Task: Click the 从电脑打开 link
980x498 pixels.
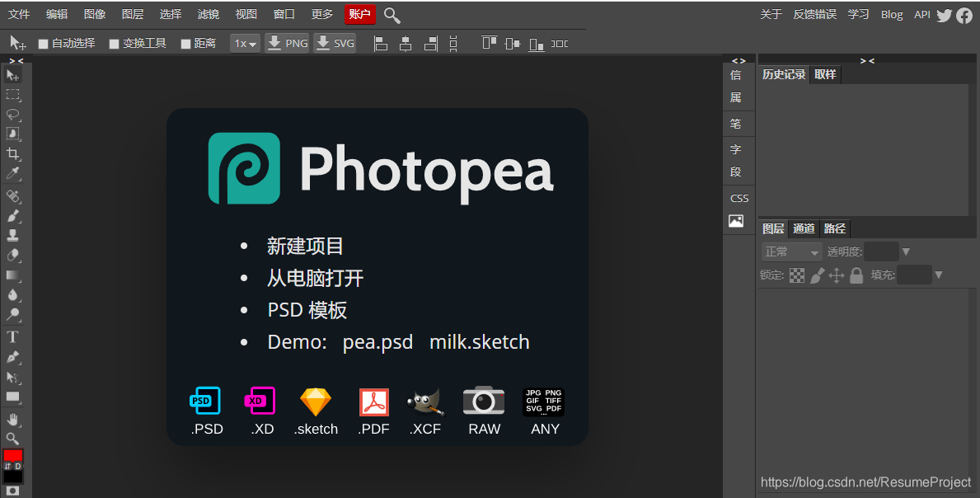Action: pyautogui.click(x=315, y=278)
